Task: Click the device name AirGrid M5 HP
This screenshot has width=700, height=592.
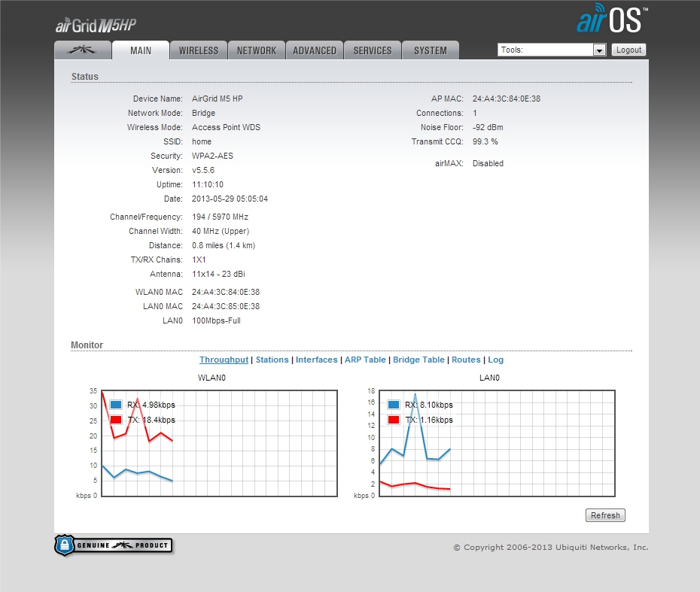Action: coord(218,99)
